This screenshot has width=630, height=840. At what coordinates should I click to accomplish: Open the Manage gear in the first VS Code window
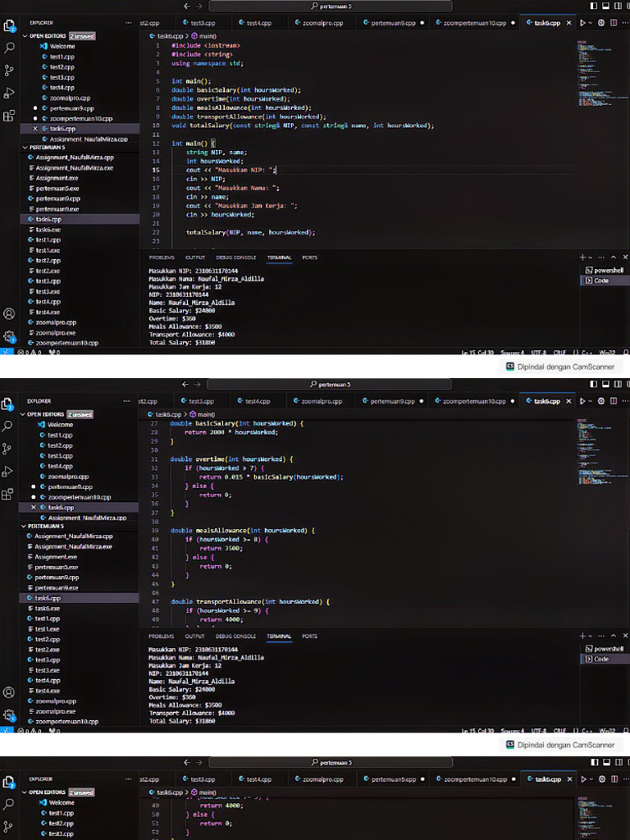(x=9, y=336)
